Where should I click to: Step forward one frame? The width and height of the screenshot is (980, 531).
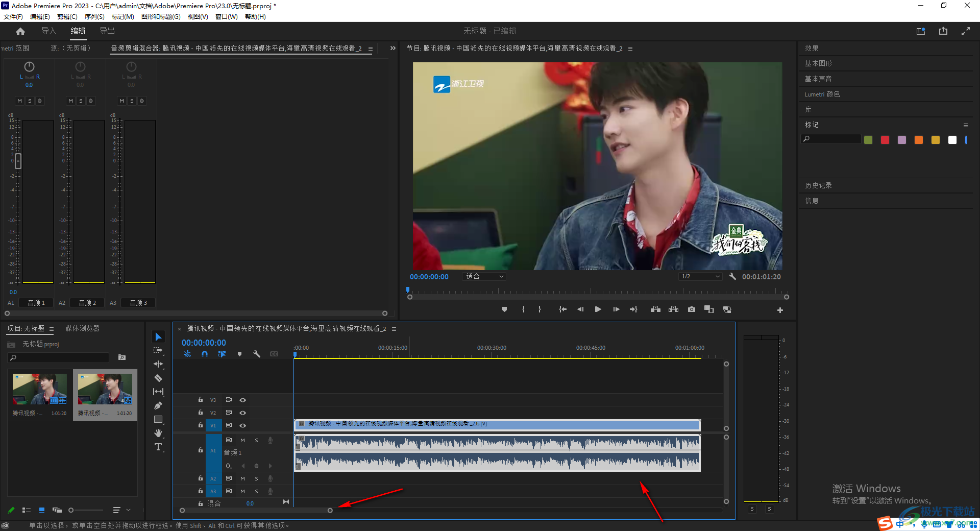[x=616, y=309]
